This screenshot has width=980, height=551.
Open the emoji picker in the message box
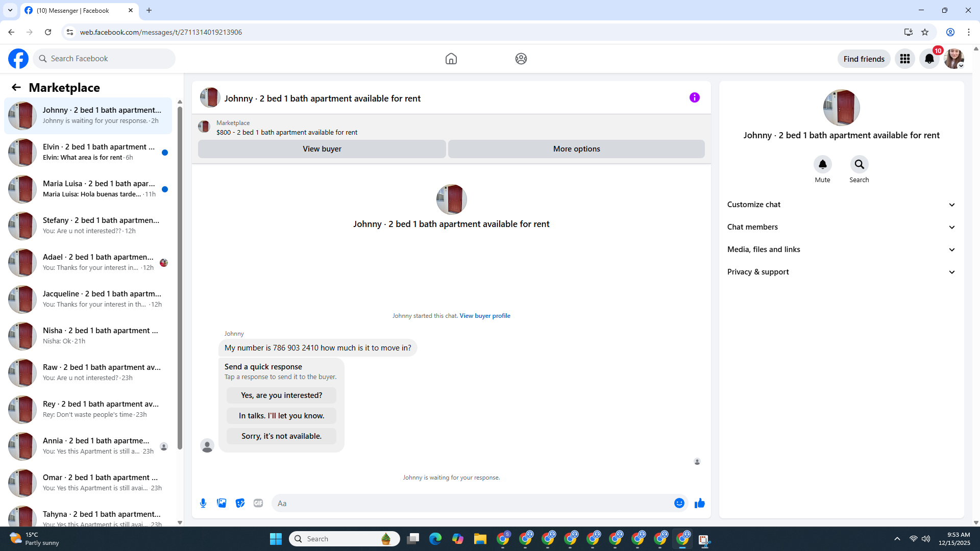(x=679, y=503)
